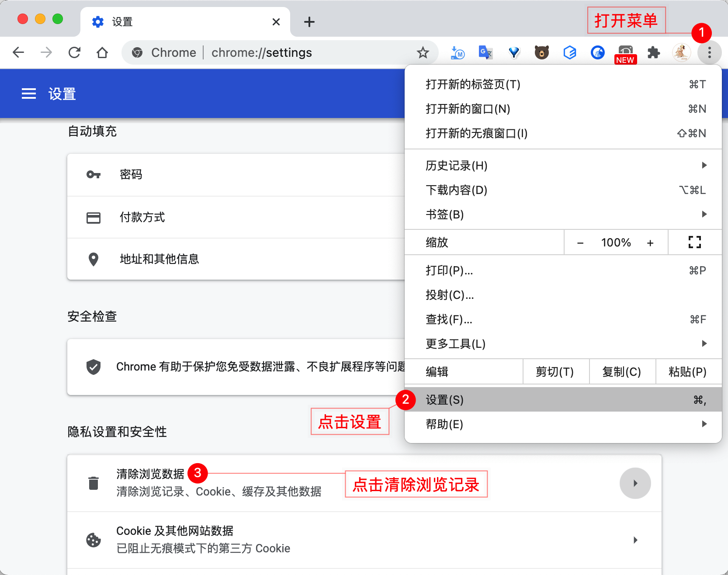The width and height of the screenshot is (728, 575).
Task: Click the card icon beside 付款方式
Action: point(94,218)
